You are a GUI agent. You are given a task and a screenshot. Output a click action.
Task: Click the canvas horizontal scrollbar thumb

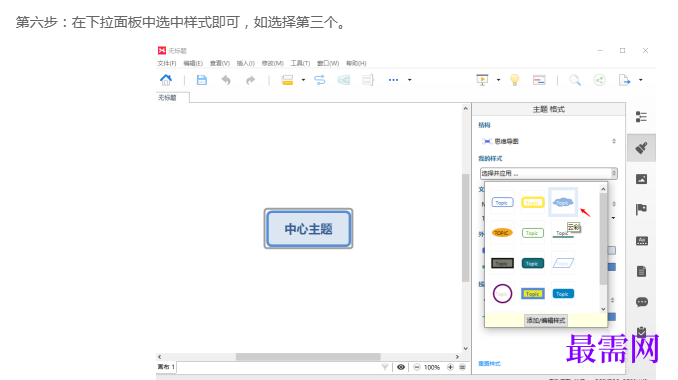(x=308, y=357)
